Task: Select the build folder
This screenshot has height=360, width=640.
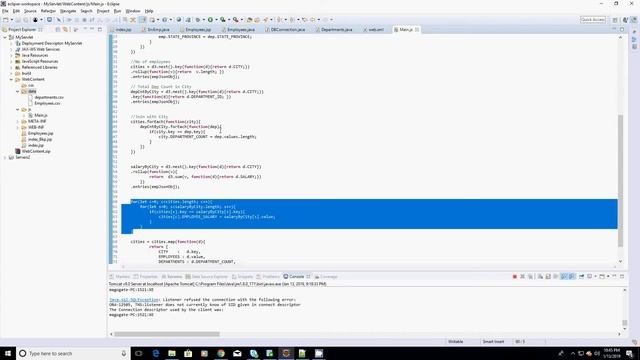Action: [x=26, y=73]
